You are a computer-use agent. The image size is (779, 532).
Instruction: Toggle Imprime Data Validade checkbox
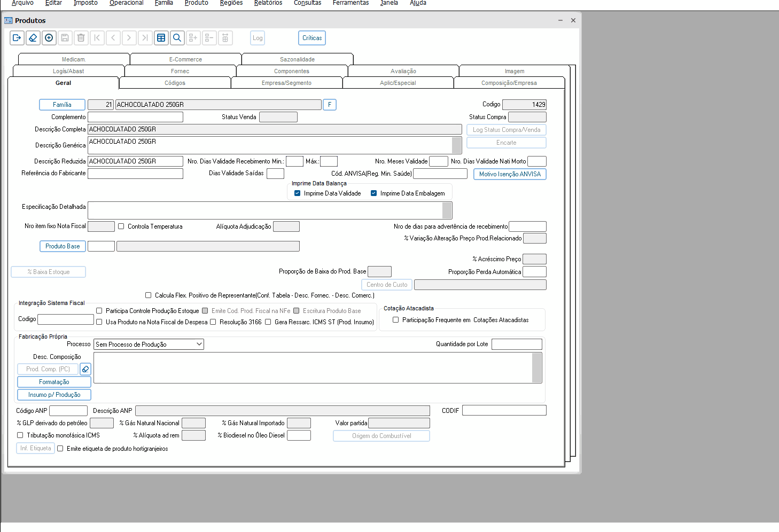[298, 193]
